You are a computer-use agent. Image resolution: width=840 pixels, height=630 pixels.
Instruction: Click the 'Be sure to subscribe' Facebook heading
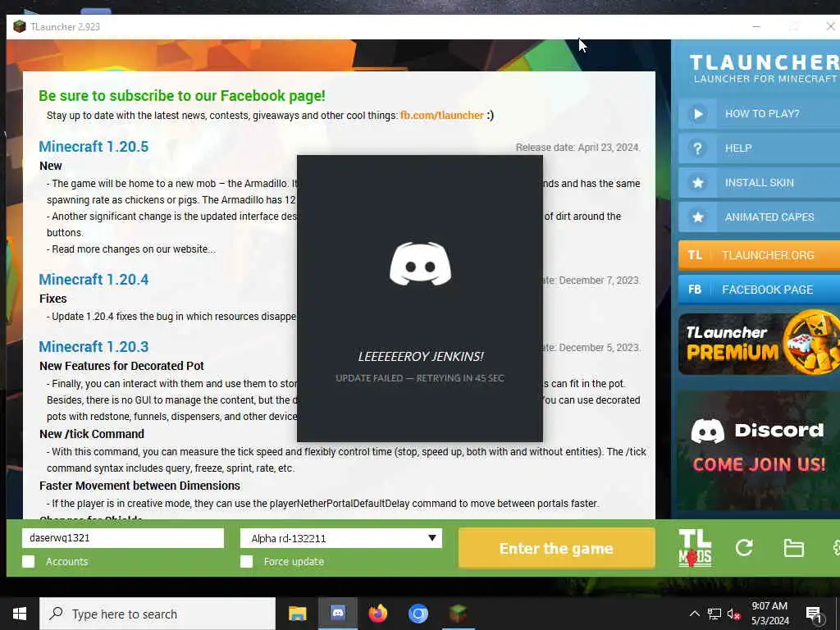click(x=182, y=96)
